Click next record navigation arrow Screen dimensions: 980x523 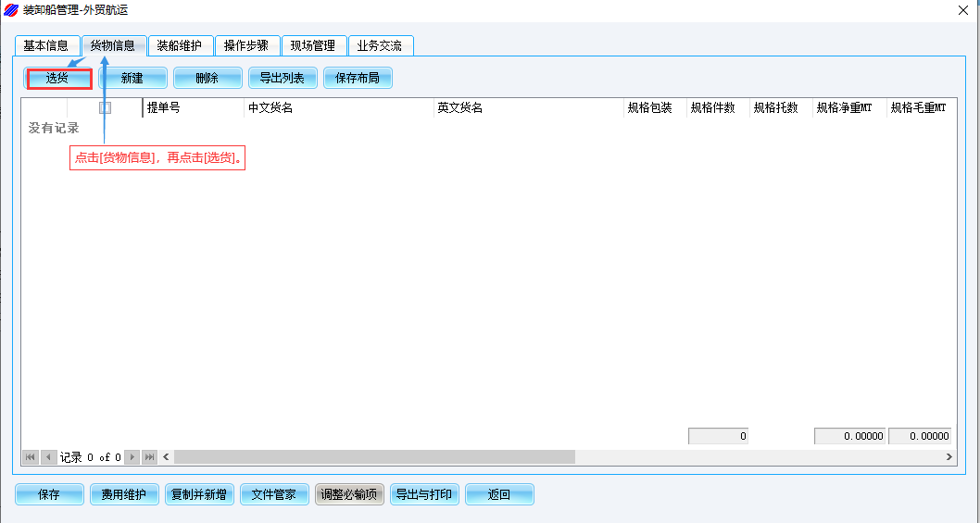pyautogui.click(x=132, y=457)
